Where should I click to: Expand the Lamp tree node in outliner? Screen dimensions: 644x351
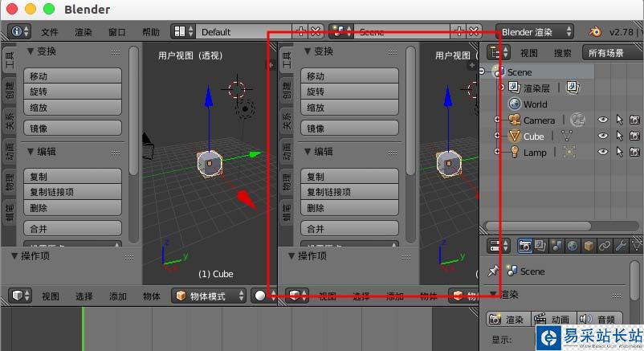(497, 152)
